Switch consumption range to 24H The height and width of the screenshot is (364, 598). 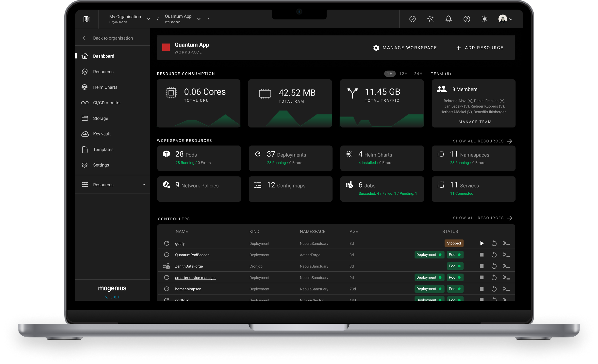pos(418,74)
